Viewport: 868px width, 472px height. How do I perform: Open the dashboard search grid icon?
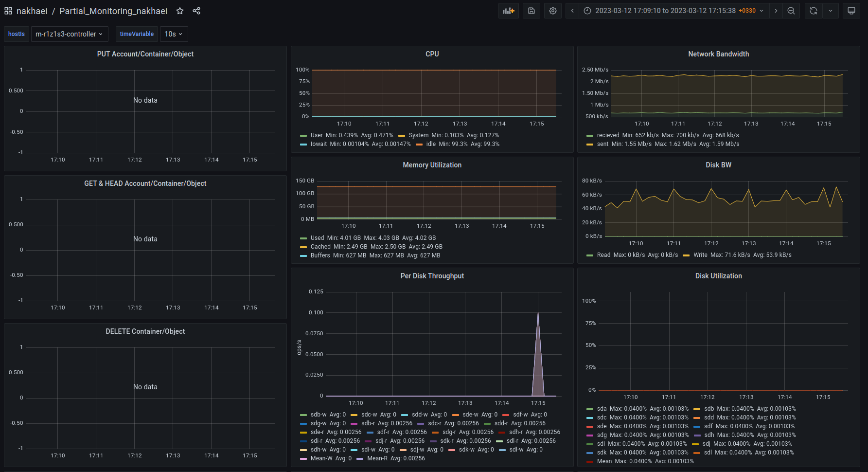[x=8, y=11]
